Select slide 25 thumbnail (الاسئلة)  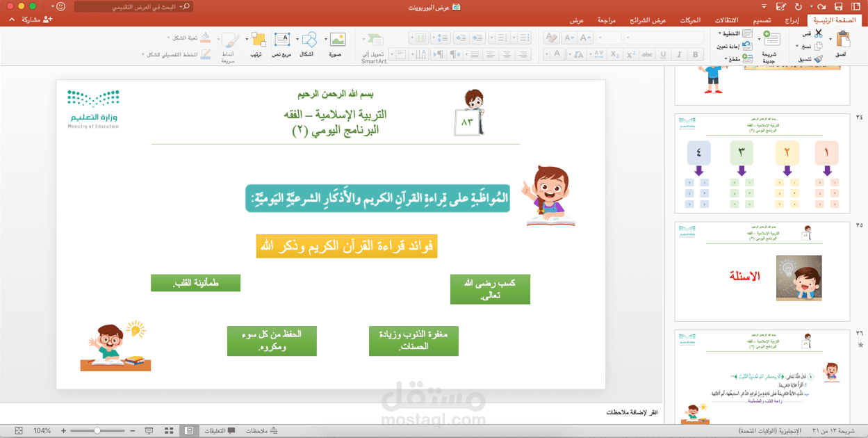tap(762, 271)
